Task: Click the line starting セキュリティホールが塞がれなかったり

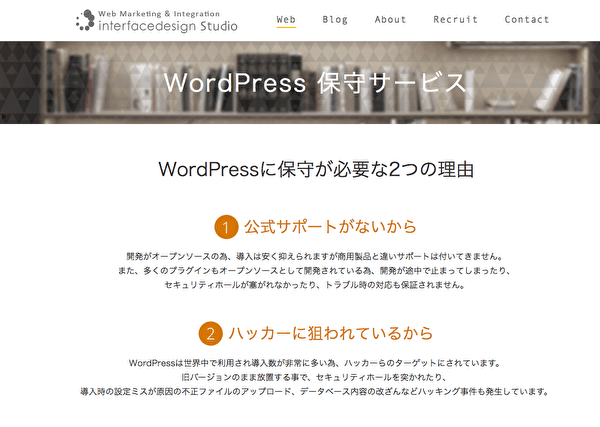Action: coord(315,285)
